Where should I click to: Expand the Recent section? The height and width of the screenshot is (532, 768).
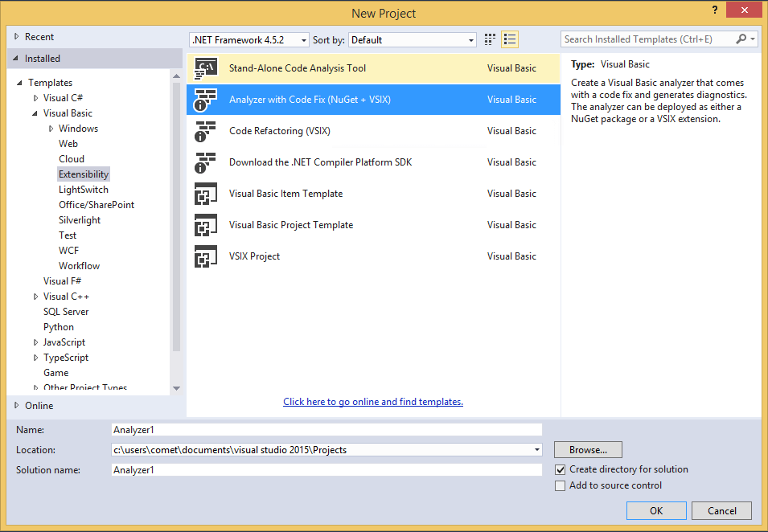tap(16, 36)
